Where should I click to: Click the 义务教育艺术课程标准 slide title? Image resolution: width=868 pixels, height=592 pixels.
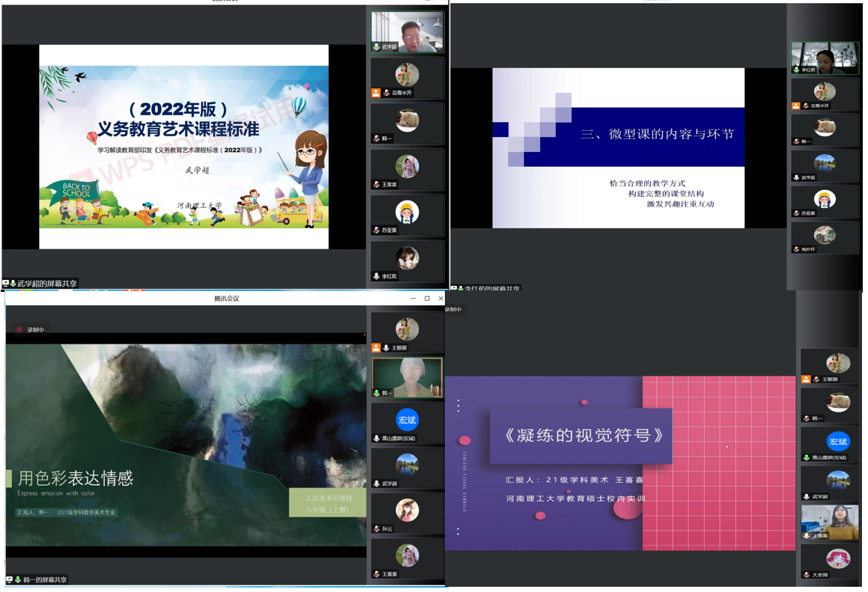(x=178, y=129)
